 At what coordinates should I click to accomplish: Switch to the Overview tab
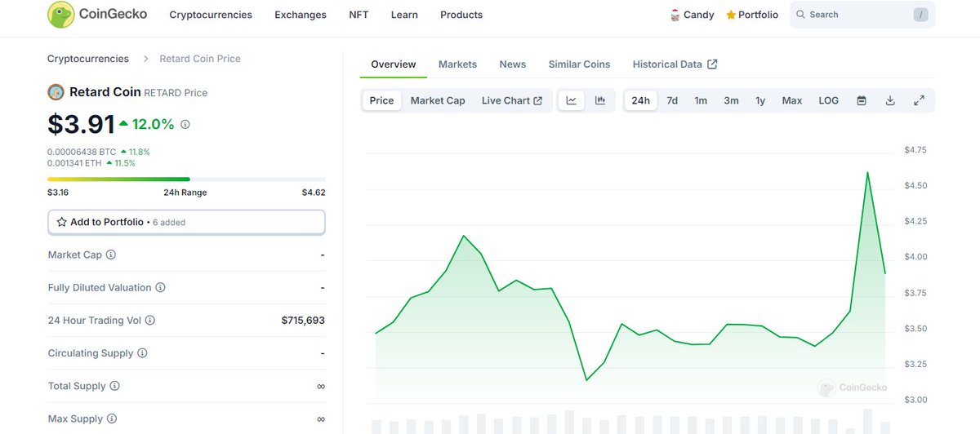pyautogui.click(x=394, y=64)
